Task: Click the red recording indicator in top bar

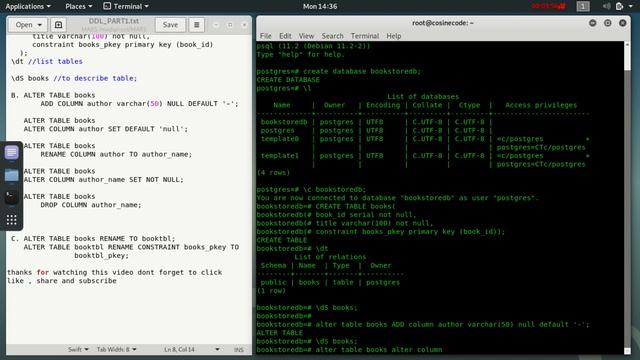Action: [548, 6]
